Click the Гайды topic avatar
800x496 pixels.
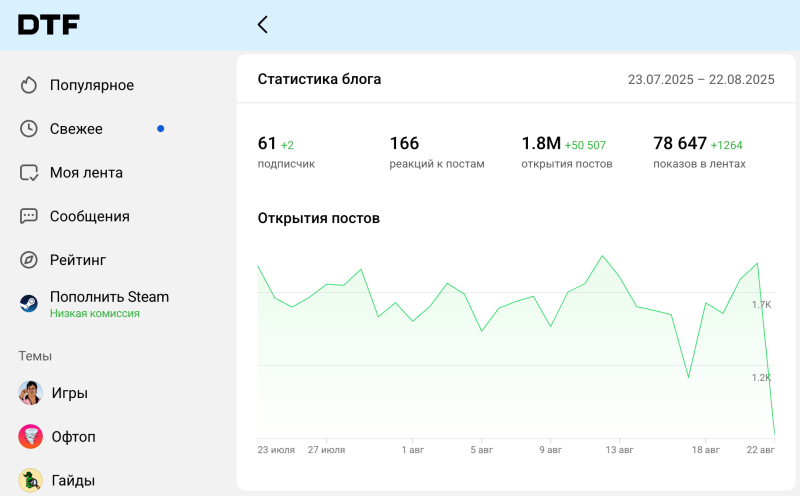[x=31, y=480]
